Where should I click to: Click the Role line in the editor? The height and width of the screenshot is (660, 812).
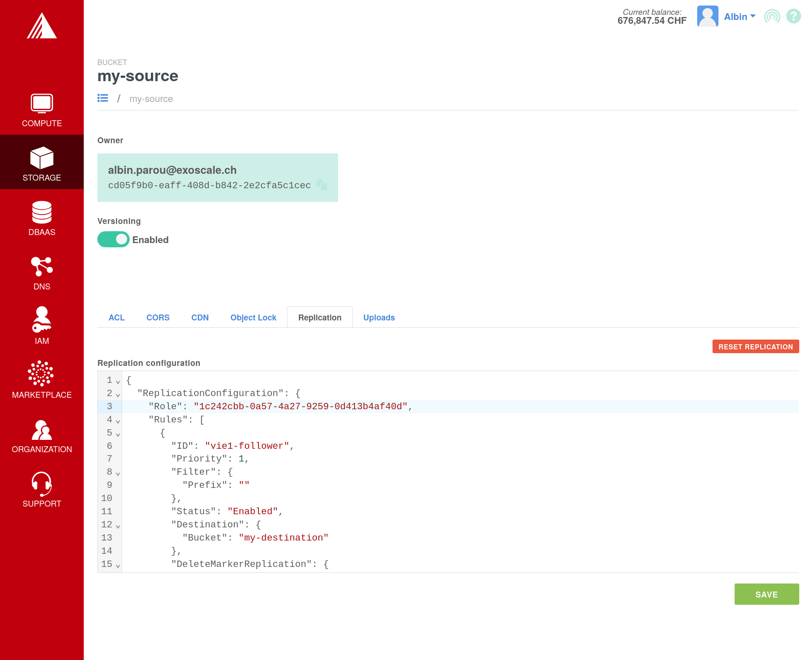click(x=281, y=406)
